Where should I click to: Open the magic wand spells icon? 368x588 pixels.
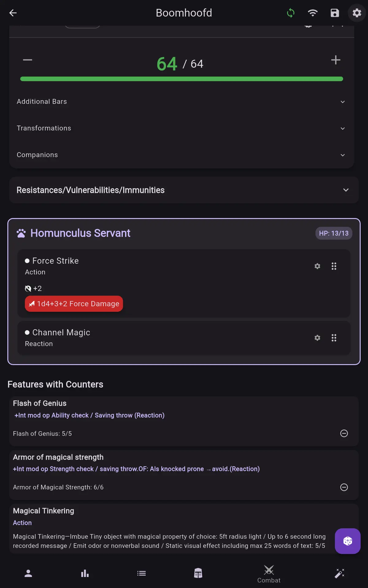pos(339,573)
